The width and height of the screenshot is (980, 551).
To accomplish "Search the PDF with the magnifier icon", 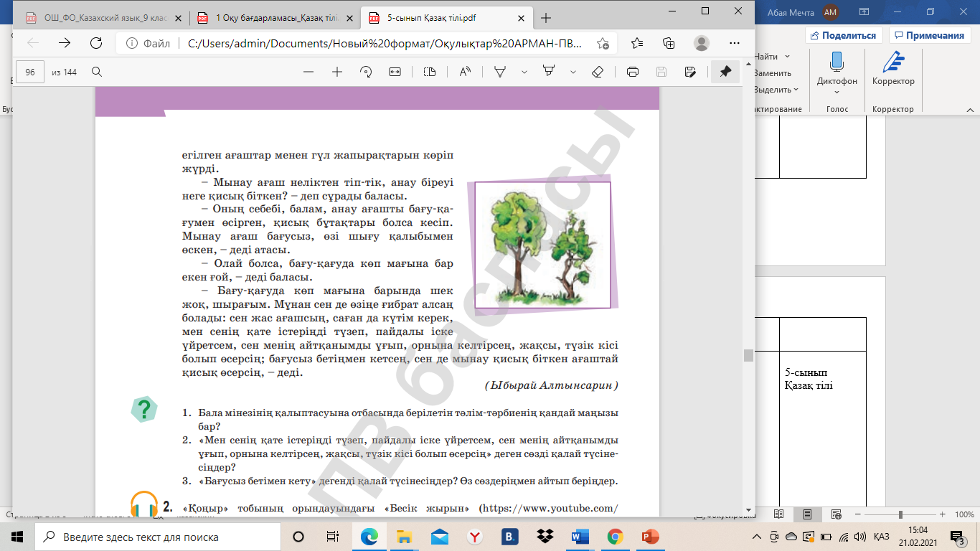I will click(97, 72).
